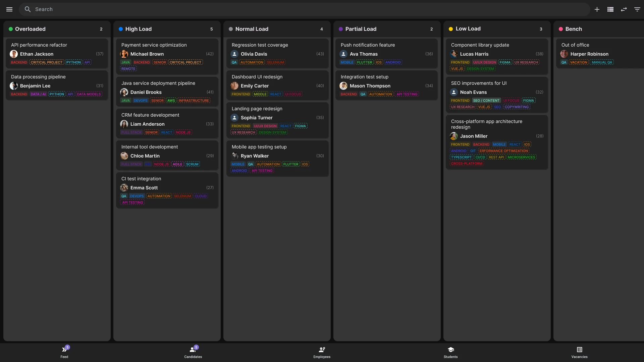Viewport: 644px width, 362px height.
Task: Open the Feed tab icon
Action: [64, 350]
